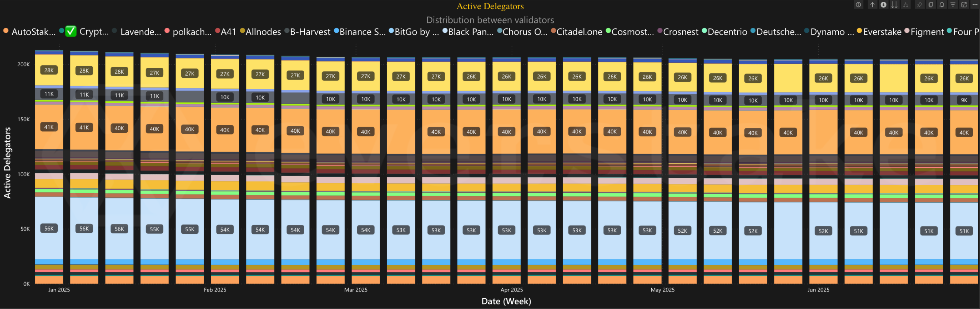The image size is (980, 309).
Task: Select Black Pan... legend entry
Action: (x=468, y=32)
